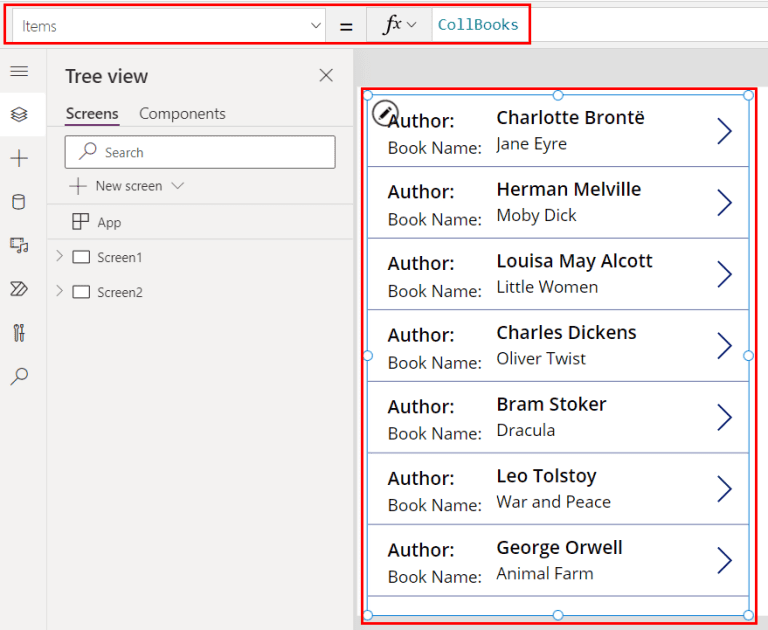This screenshot has width=768, height=630.
Task: Click the Charlotte Brontë author name
Action: tap(570, 118)
